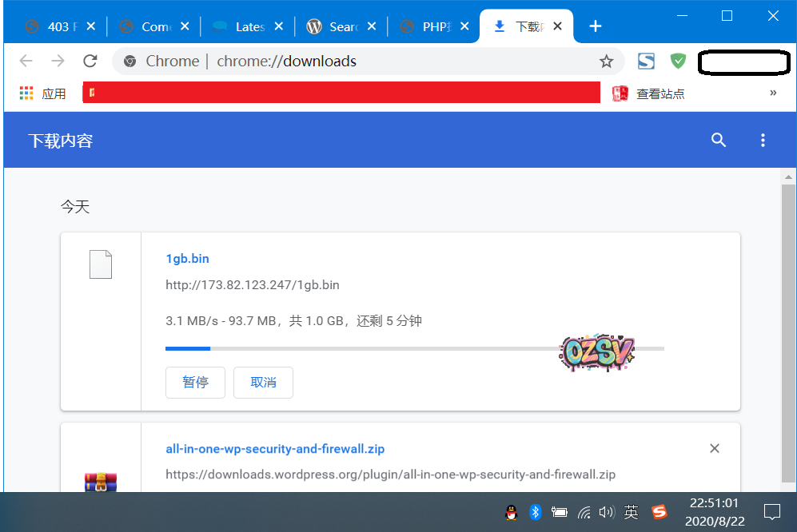797x532 pixels.
Task: Switch to the PHP tab
Action: [433, 26]
